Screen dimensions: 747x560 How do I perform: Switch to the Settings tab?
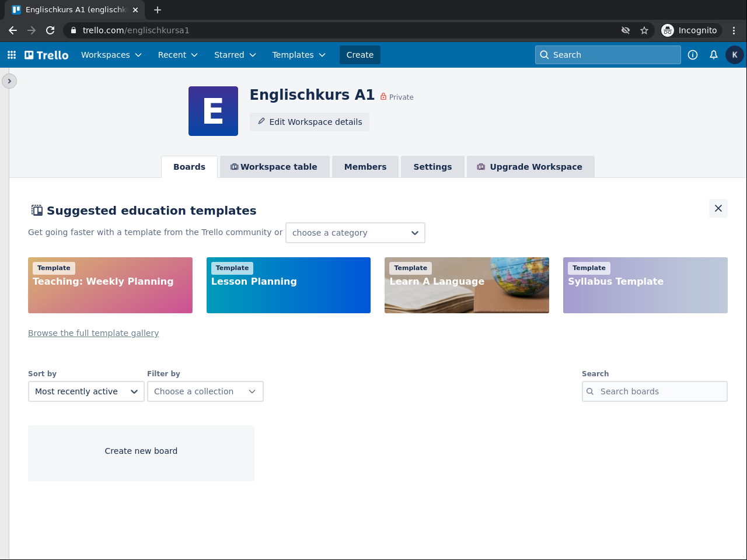(432, 167)
